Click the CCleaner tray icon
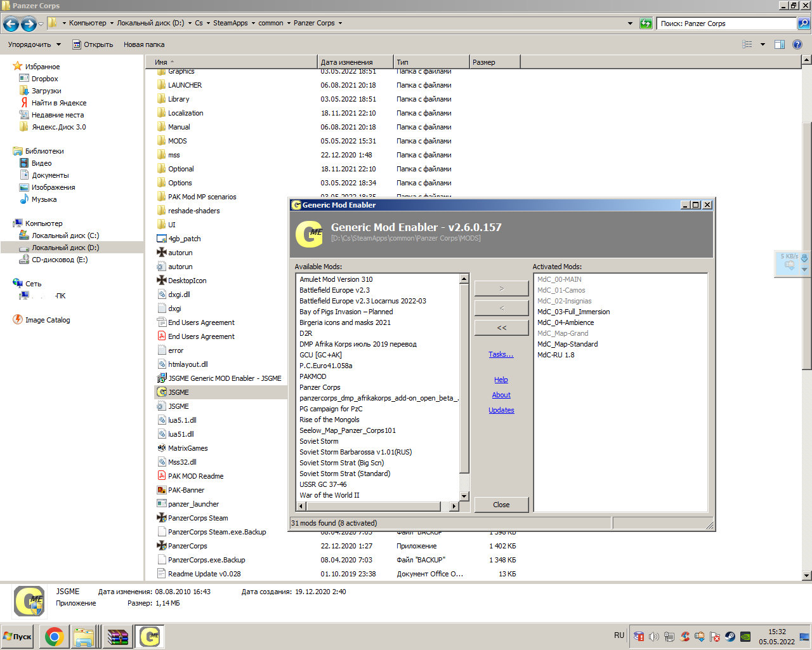 click(x=684, y=636)
